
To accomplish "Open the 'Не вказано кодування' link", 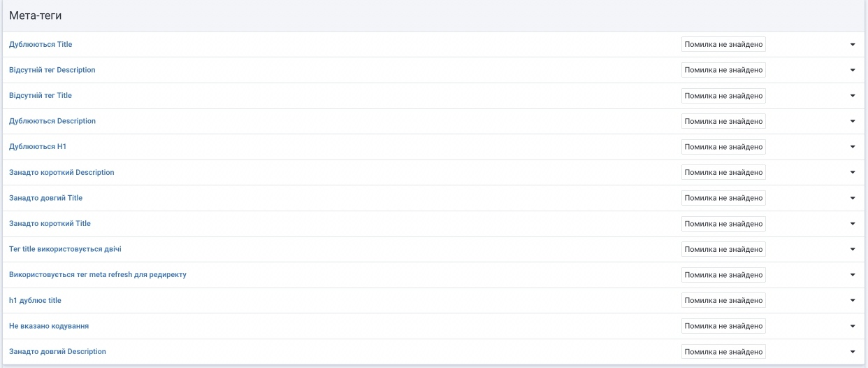I will [49, 326].
